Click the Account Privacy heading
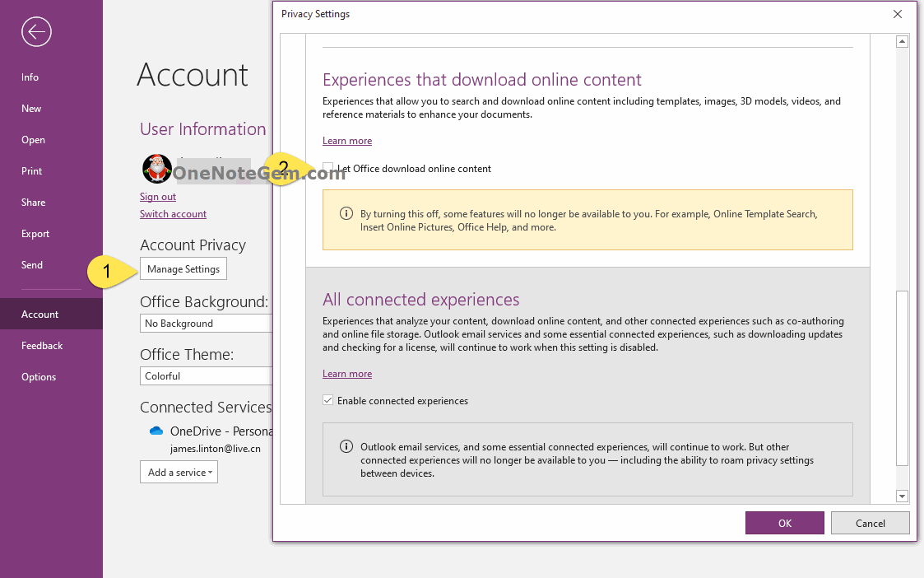This screenshot has width=924, height=578. [193, 245]
